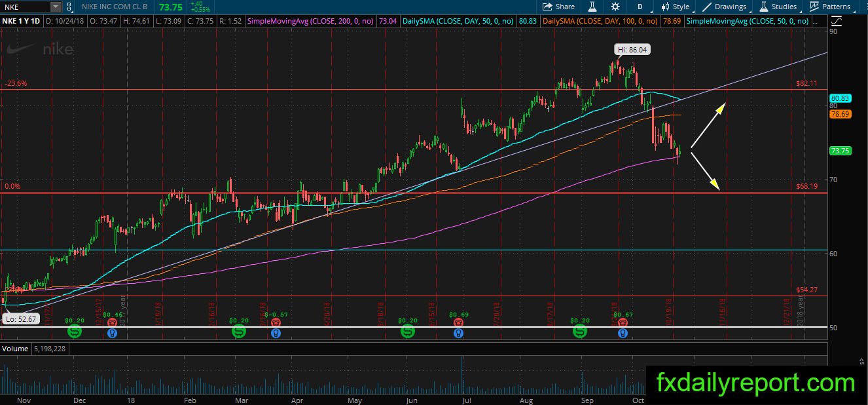Click the $0.69 earnings phone icon
Screen dimensions: 868x405
459,322
